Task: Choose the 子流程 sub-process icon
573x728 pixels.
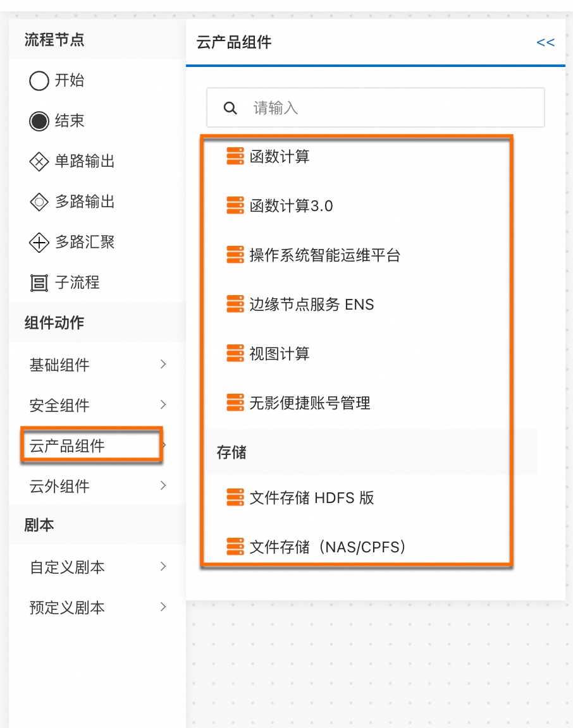Action: (39, 282)
